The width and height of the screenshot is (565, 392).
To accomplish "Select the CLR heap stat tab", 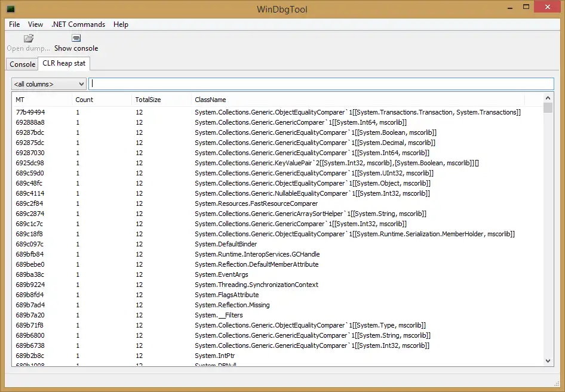I will click(x=64, y=63).
